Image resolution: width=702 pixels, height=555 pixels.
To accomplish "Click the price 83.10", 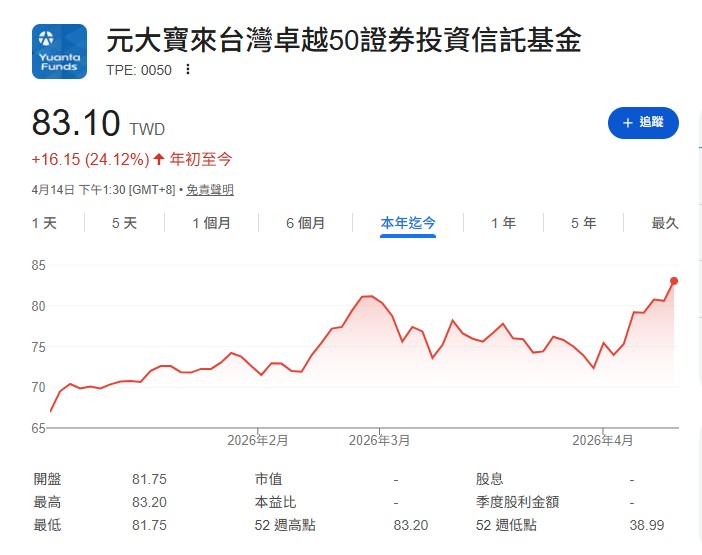I will coord(76,123).
